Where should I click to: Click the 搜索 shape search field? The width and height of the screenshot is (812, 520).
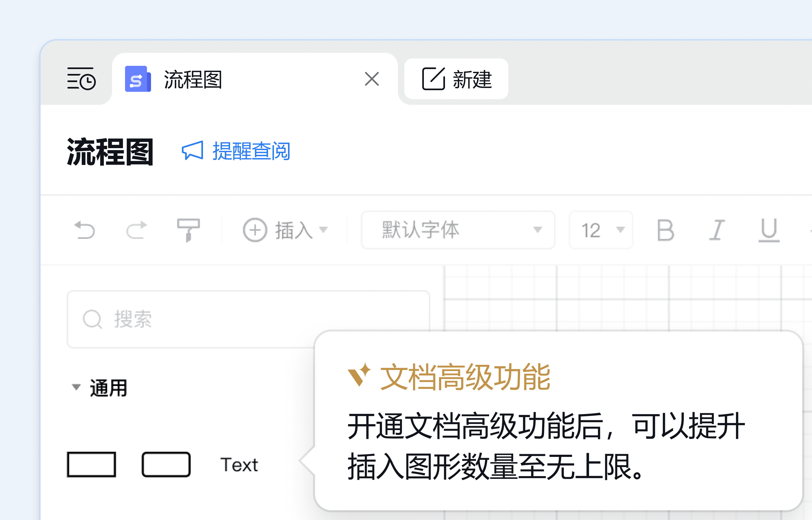coord(248,319)
